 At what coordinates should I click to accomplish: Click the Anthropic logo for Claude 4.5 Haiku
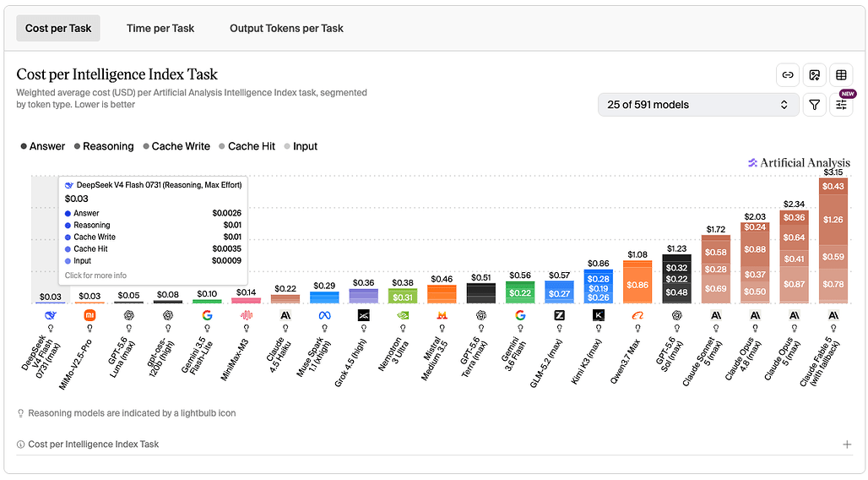pyautogui.click(x=285, y=315)
